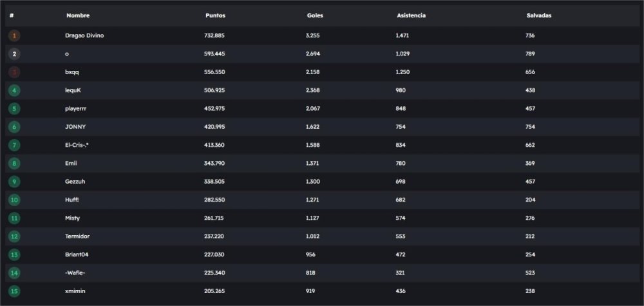Click the # rank column header
Image resolution: width=644 pixels, height=306 pixels.
click(12, 15)
